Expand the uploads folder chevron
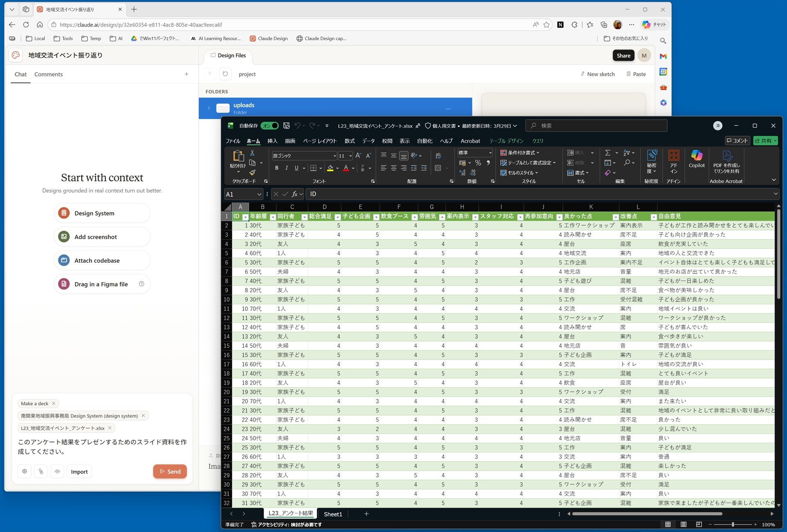Screen dimensions: 787x532 click(209, 108)
